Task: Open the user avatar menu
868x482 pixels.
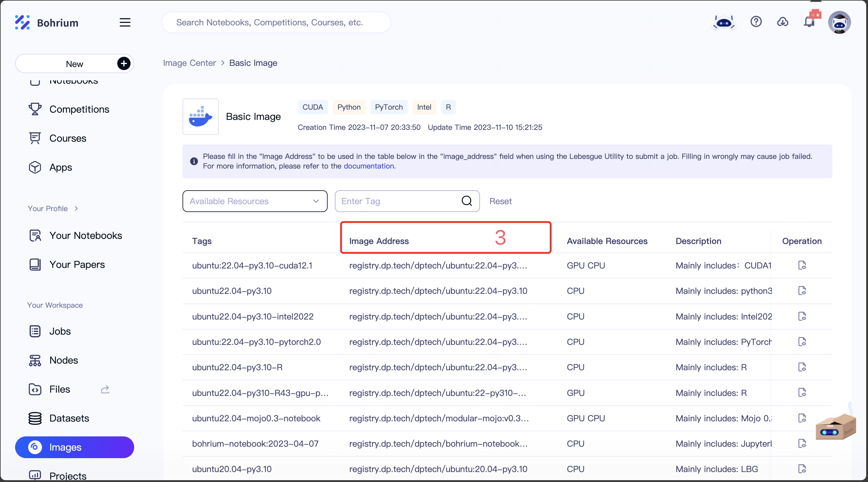Action: (839, 23)
